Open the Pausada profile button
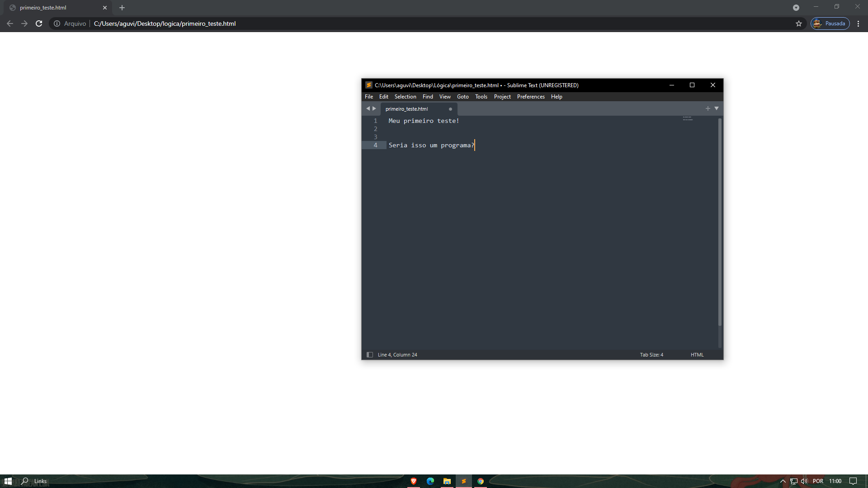The height and width of the screenshot is (488, 868). 830,23
